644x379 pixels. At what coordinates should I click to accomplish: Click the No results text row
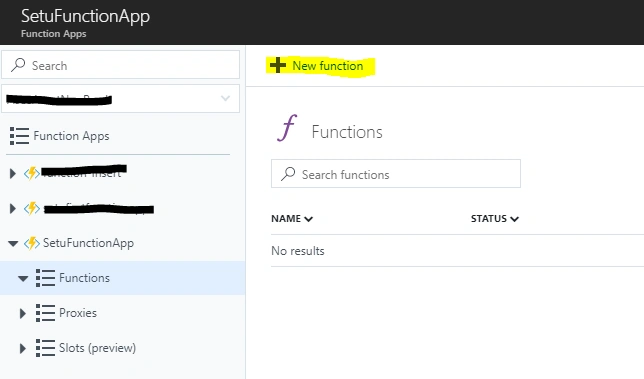pos(298,251)
